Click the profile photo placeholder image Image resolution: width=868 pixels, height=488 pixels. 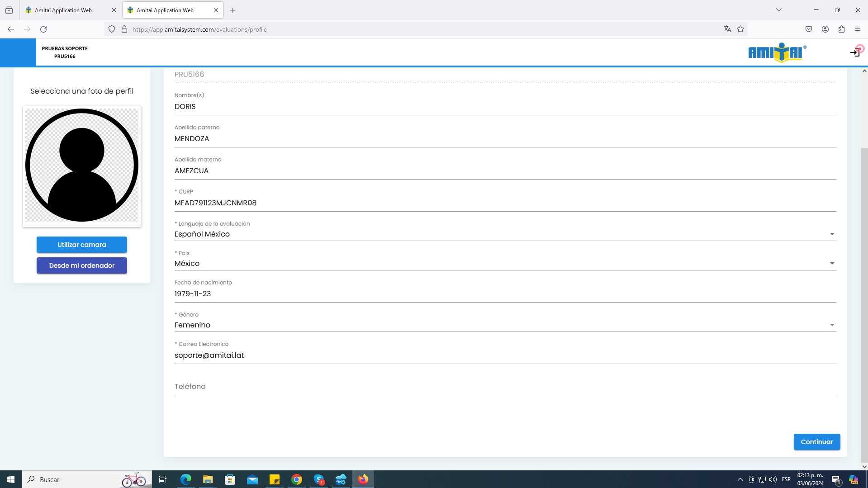point(82,166)
